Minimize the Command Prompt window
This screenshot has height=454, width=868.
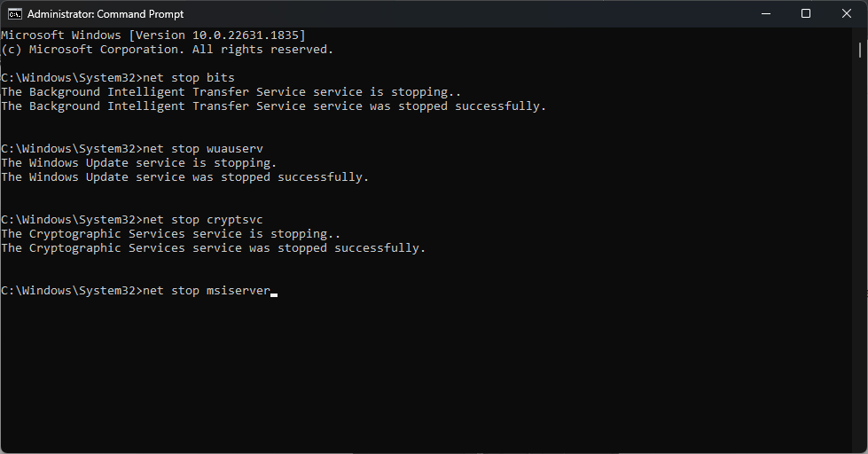[x=763, y=13]
